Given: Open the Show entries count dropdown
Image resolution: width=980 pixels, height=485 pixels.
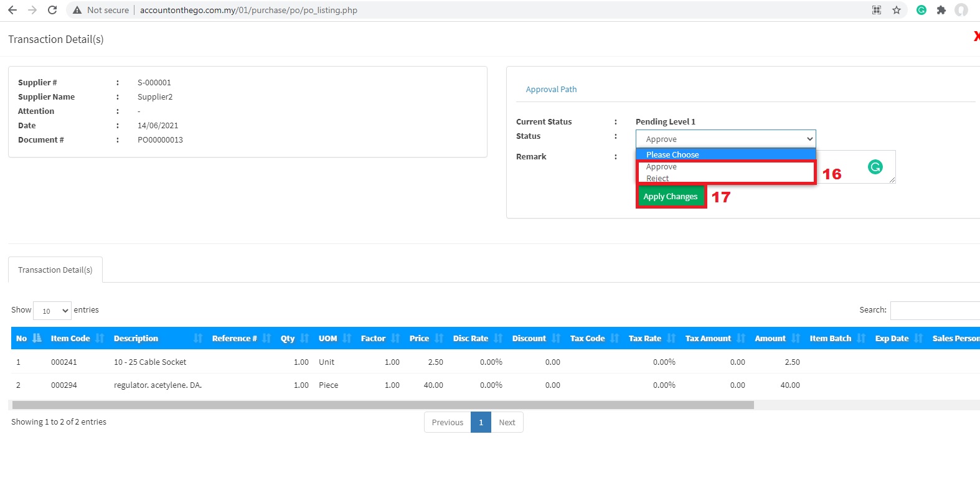Looking at the screenshot, I should pos(52,311).
